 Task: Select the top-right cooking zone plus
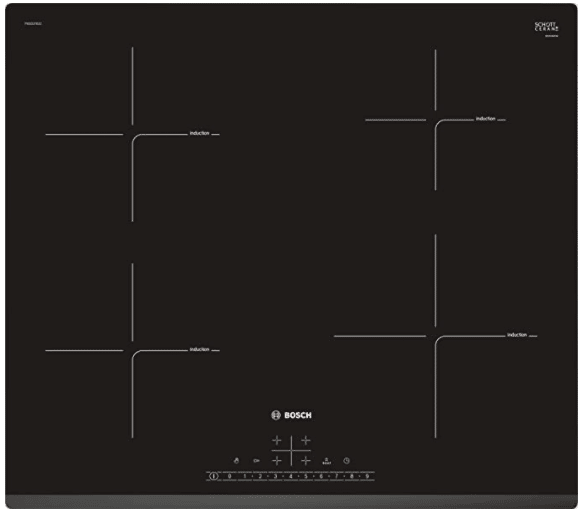(306, 440)
